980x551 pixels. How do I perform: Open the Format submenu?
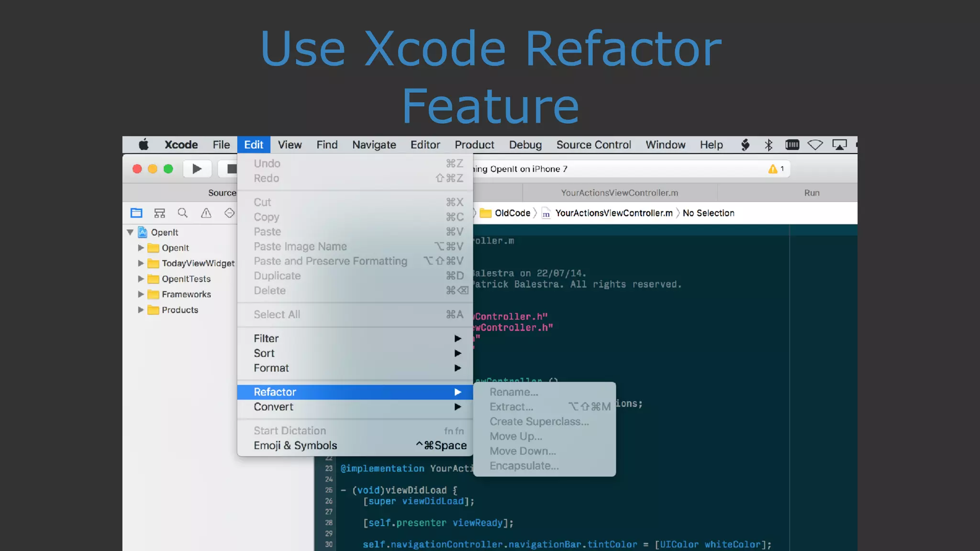point(355,368)
